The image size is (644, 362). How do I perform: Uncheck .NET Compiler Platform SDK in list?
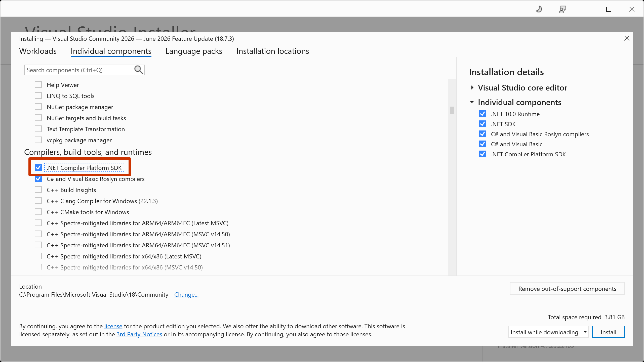pos(38,167)
